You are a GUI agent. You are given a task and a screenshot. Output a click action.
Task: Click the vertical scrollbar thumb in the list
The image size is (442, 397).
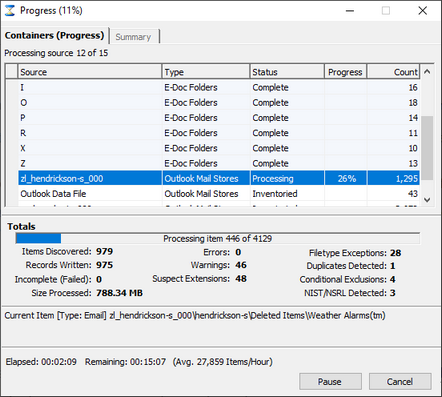coord(427,148)
